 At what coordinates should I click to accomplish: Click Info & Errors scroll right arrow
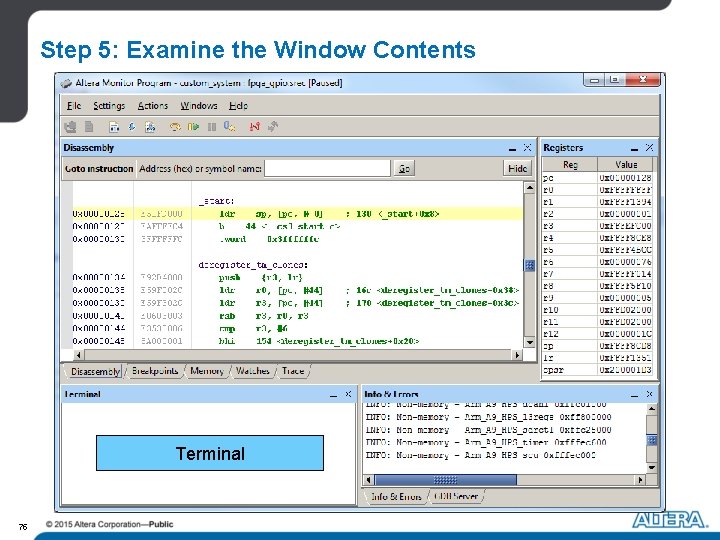coord(641,480)
